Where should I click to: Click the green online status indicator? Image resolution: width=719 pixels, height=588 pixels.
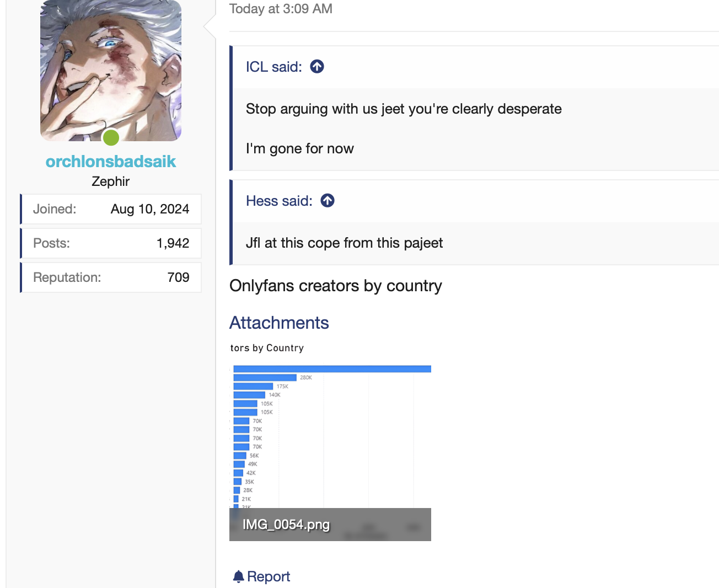[111, 137]
